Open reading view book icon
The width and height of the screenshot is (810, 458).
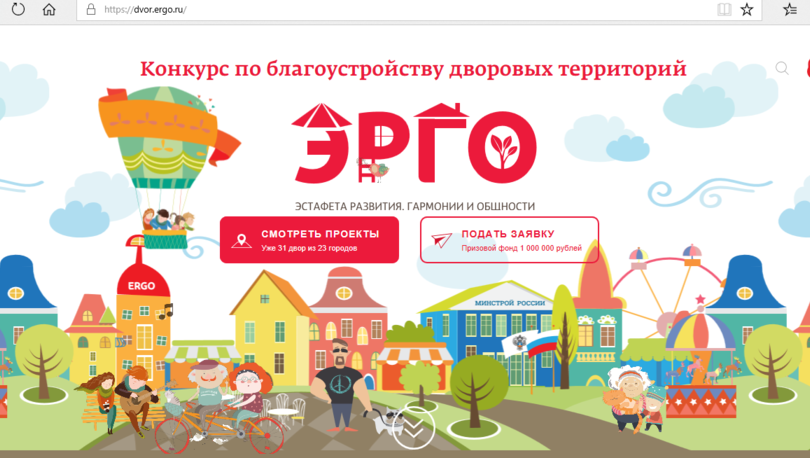(724, 9)
